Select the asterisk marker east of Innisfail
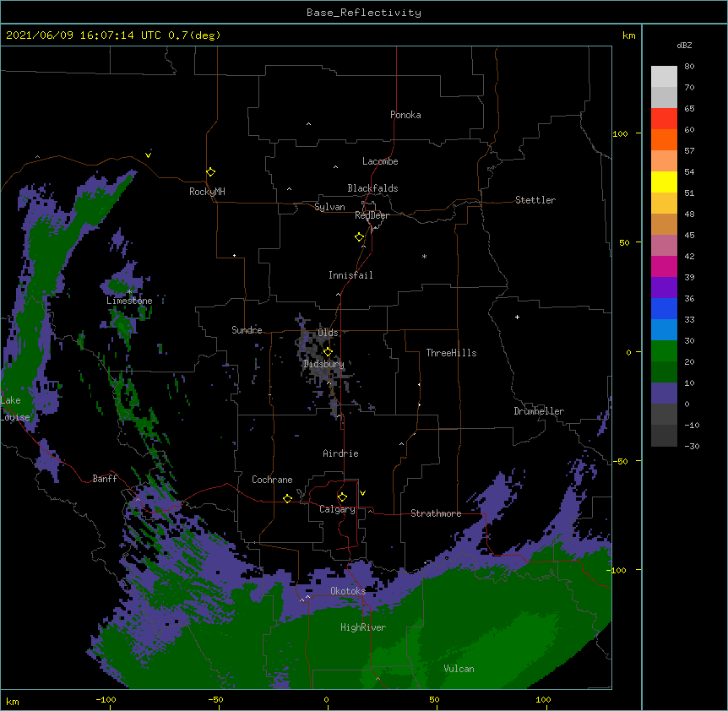The height and width of the screenshot is (711, 728). click(424, 256)
